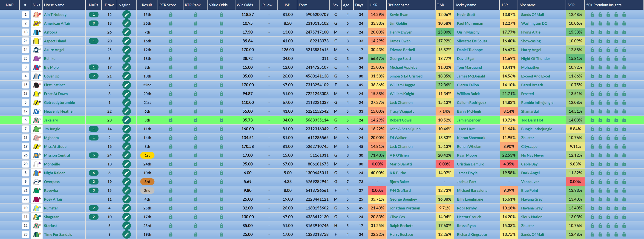Open NagMe edit icon for Ain'T Nobody
644x239 pixels.
pyautogui.click(x=126, y=14)
